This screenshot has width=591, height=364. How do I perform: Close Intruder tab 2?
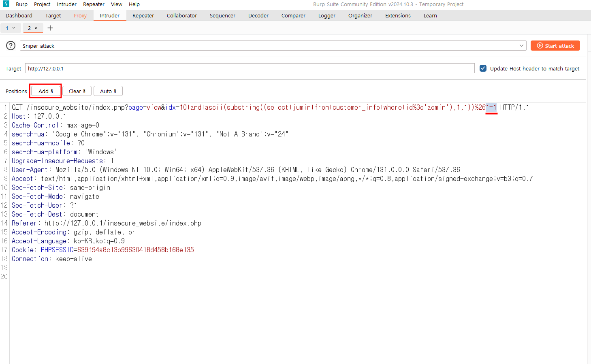(36, 28)
